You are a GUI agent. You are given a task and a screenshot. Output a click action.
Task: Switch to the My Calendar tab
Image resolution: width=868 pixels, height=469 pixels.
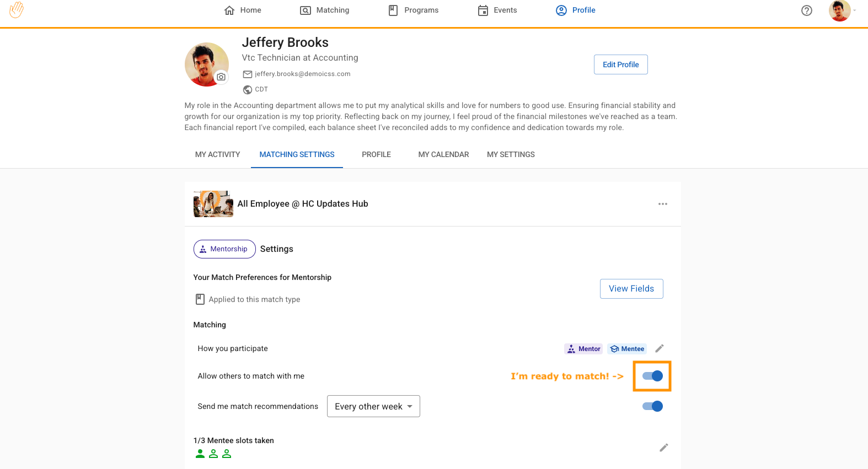tap(443, 155)
